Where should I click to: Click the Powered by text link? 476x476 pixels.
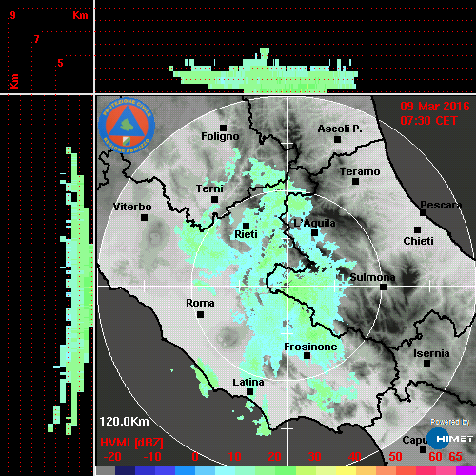click(450, 422)
